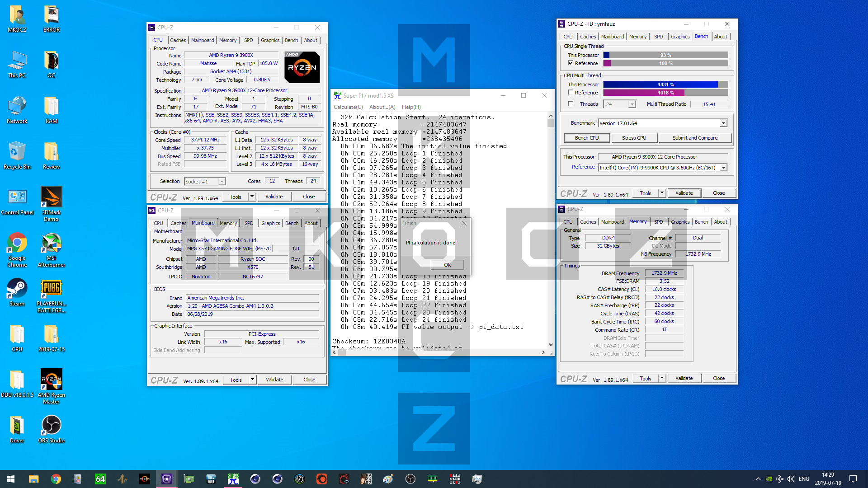The height and width of the screenshot is (488, 868).
Task: Open the RAM folder icon
Action: coord(52,110)
